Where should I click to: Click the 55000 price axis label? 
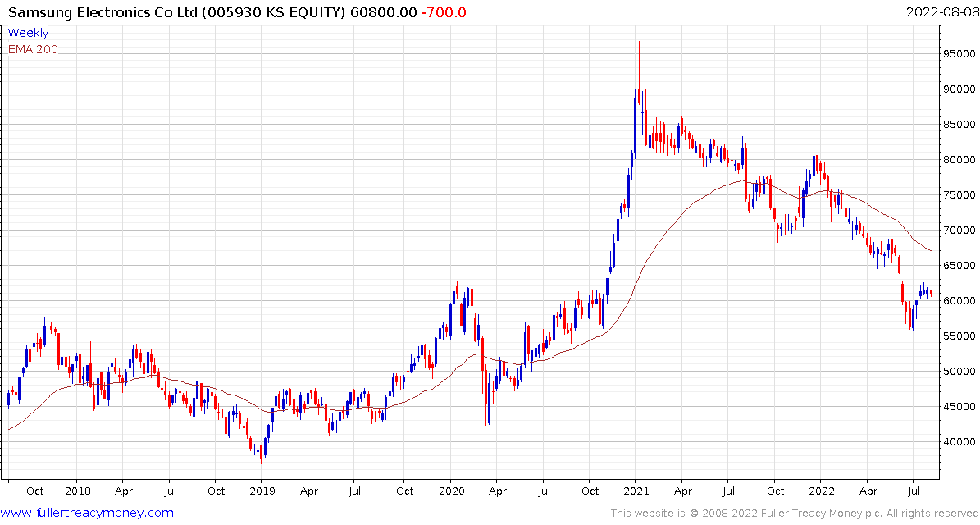(x=960, y=336)
